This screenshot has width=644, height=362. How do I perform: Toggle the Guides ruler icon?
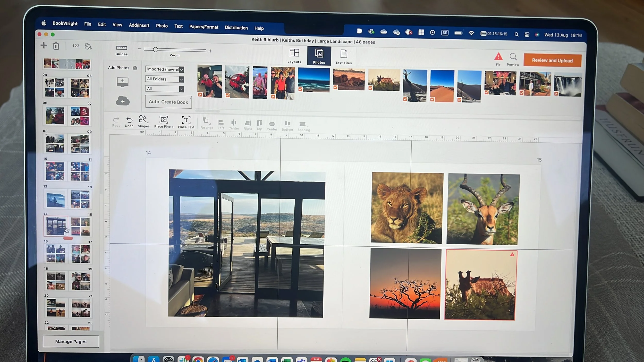(121, 48)
